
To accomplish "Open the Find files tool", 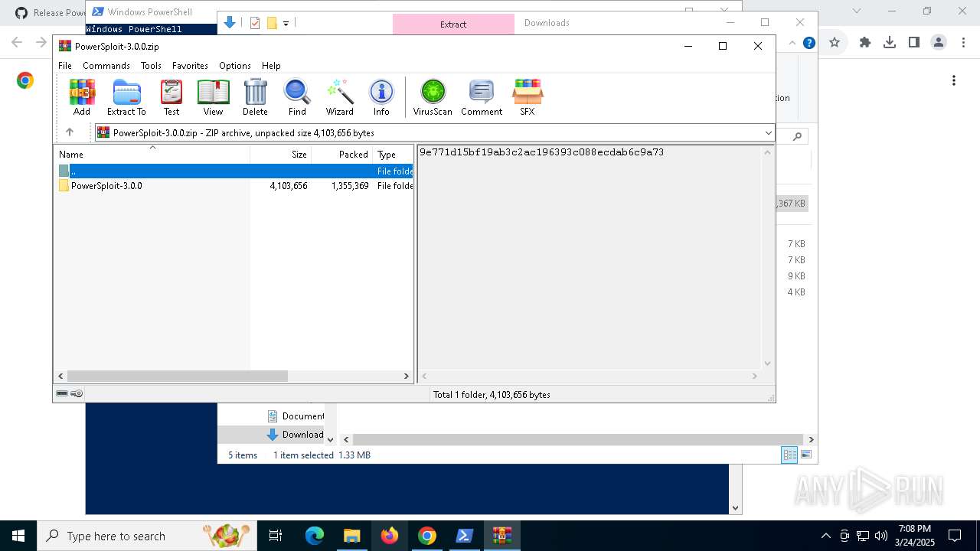I will (x=297, y=97).
